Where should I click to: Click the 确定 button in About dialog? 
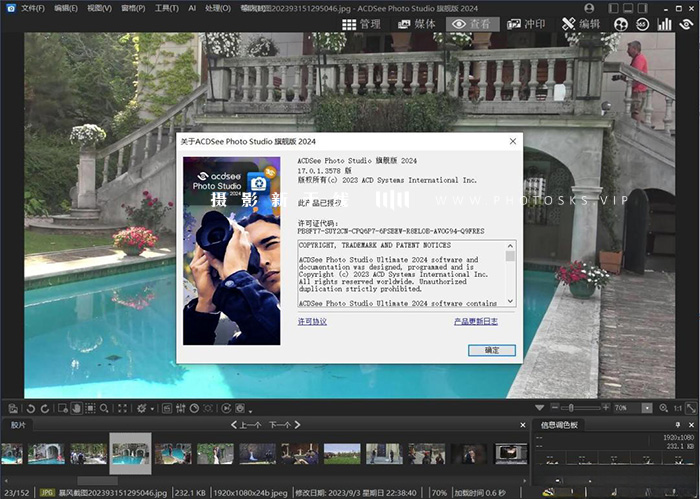click(x=492, y=350)
